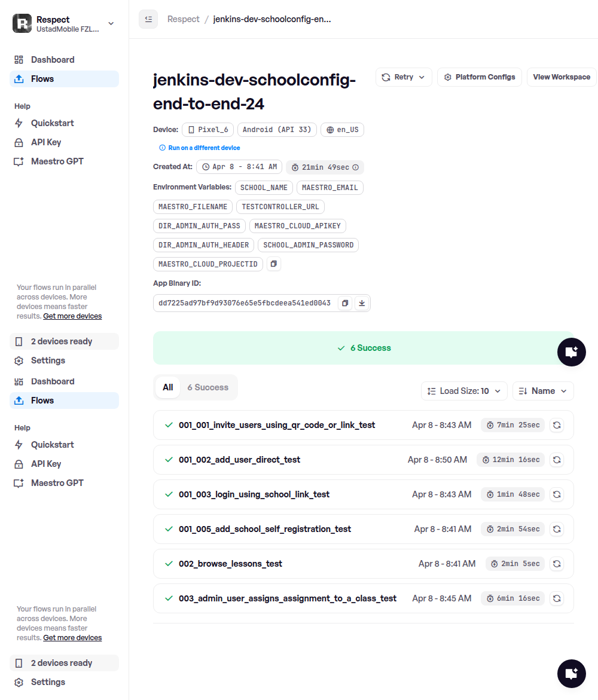Screen dimensions: 598x700
Task: Download the app binary file
Action: point(361,303)
